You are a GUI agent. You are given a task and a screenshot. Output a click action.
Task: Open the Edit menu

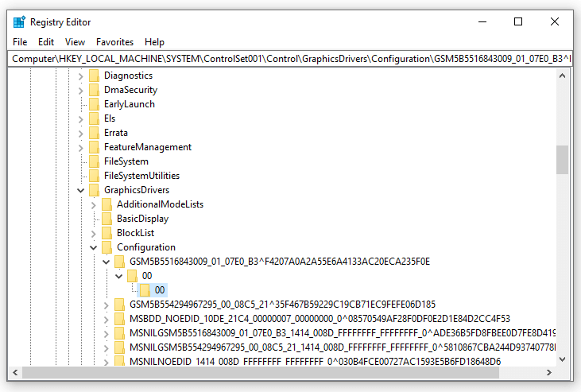[46, 42]
